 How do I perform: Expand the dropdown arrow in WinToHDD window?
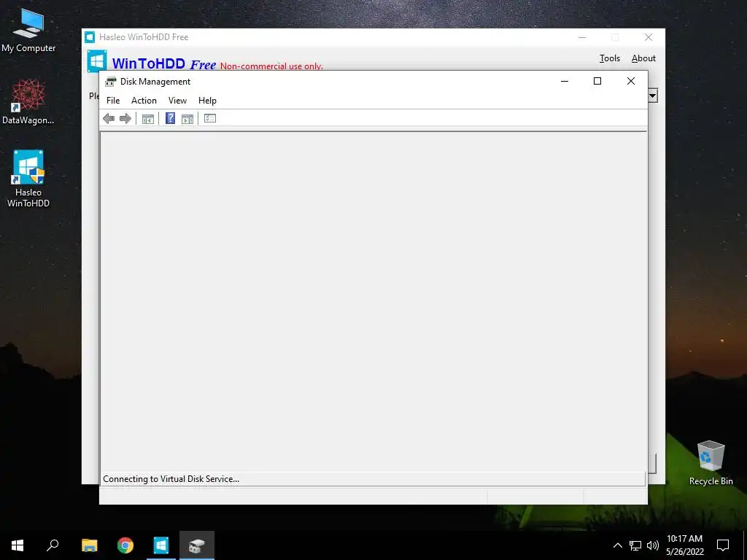click(x=653, y=96)
